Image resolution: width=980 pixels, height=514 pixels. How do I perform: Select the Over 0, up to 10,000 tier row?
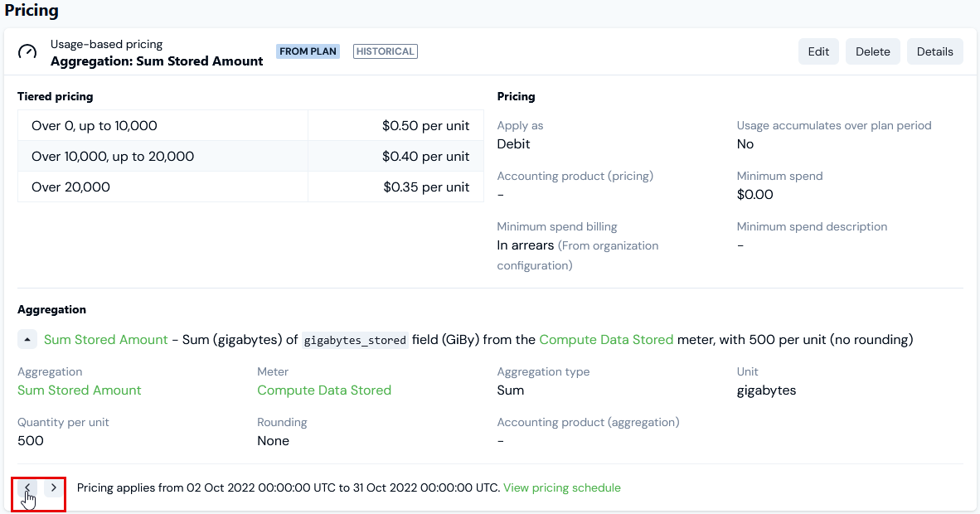(250, 126)
